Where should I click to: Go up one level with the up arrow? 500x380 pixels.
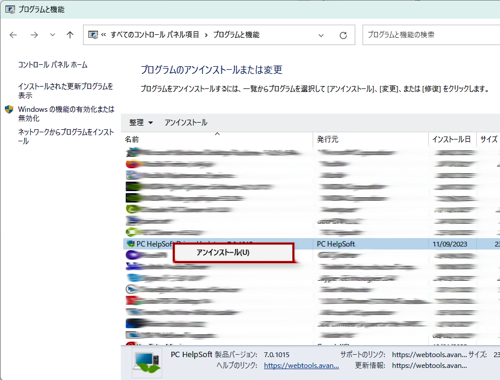tap(70, 35)
